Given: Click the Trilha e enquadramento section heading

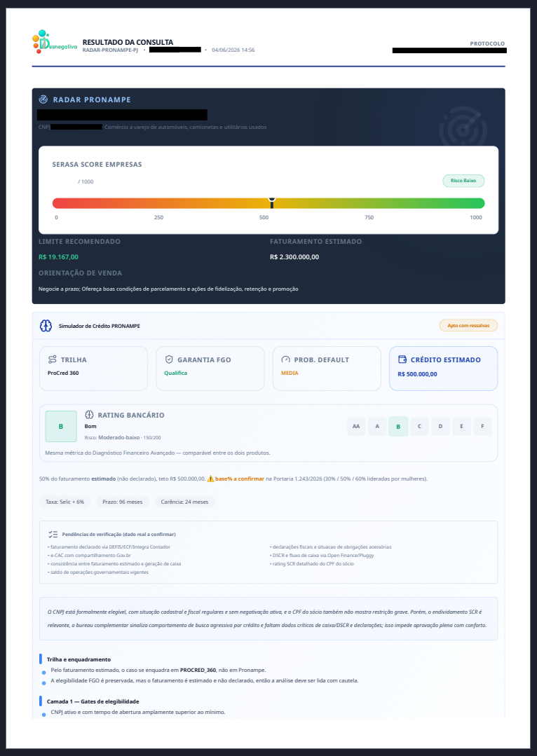Looking at the screenshot, I should [x=79, y=659].
